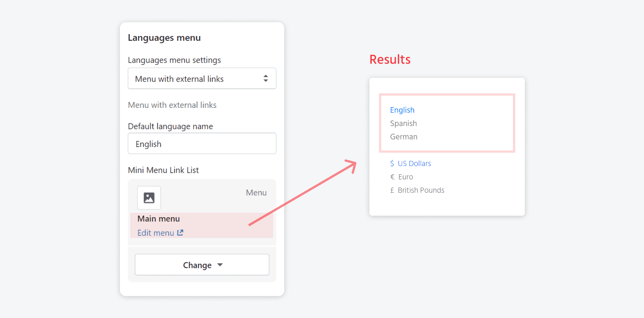Click inside the Default language name field
The height and width of the screenshot is (318, 644).
click(202, 143)
